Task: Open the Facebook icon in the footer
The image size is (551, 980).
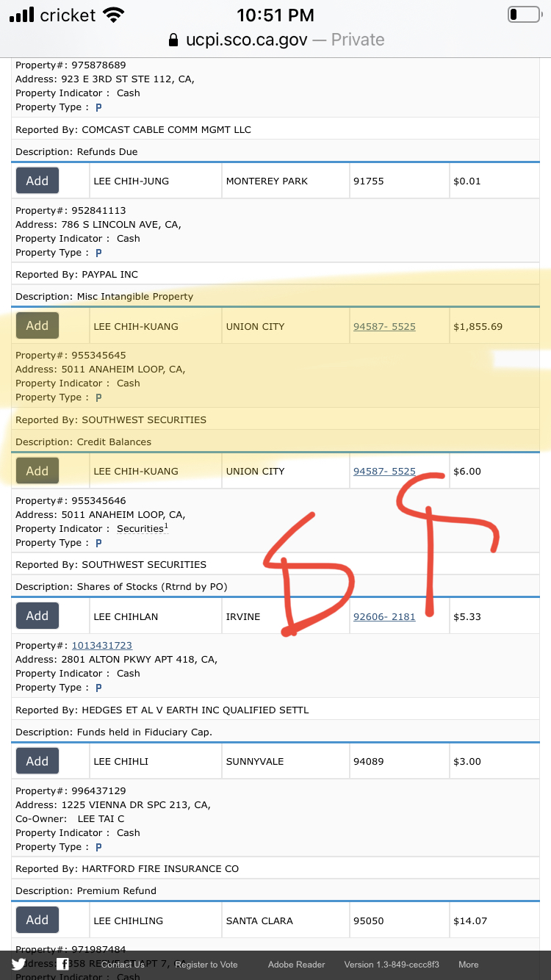Action: [63, 965]
